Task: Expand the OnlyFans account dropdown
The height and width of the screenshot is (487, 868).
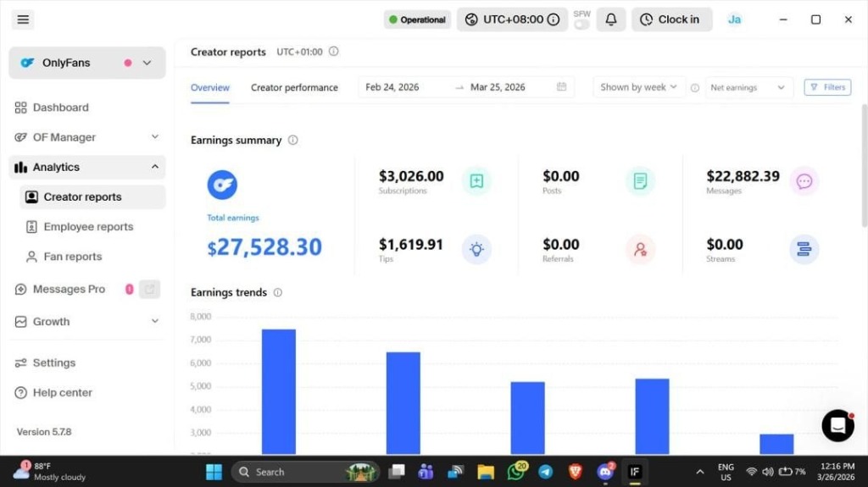Action: (87, 63)
